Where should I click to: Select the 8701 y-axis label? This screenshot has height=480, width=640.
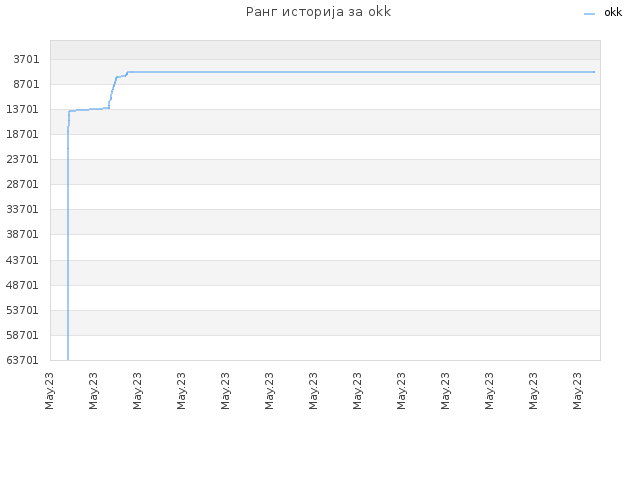pyautogui.click(x=27, y=84)
